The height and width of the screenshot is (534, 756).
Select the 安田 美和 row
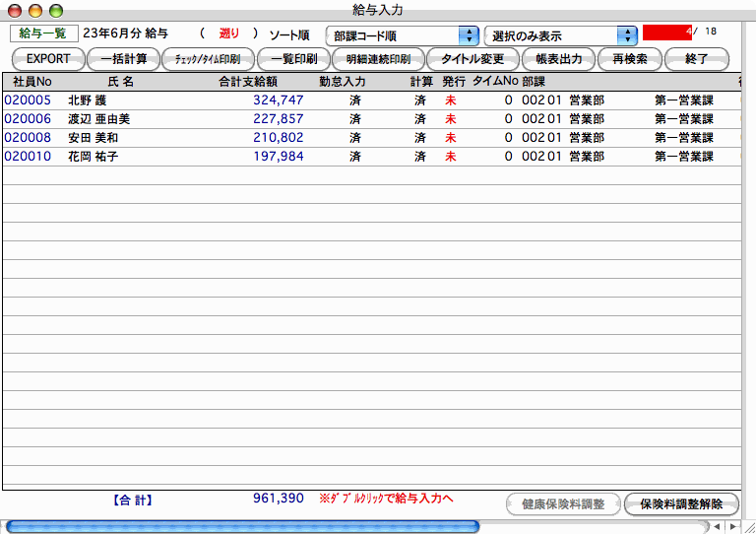coord(93,137)
